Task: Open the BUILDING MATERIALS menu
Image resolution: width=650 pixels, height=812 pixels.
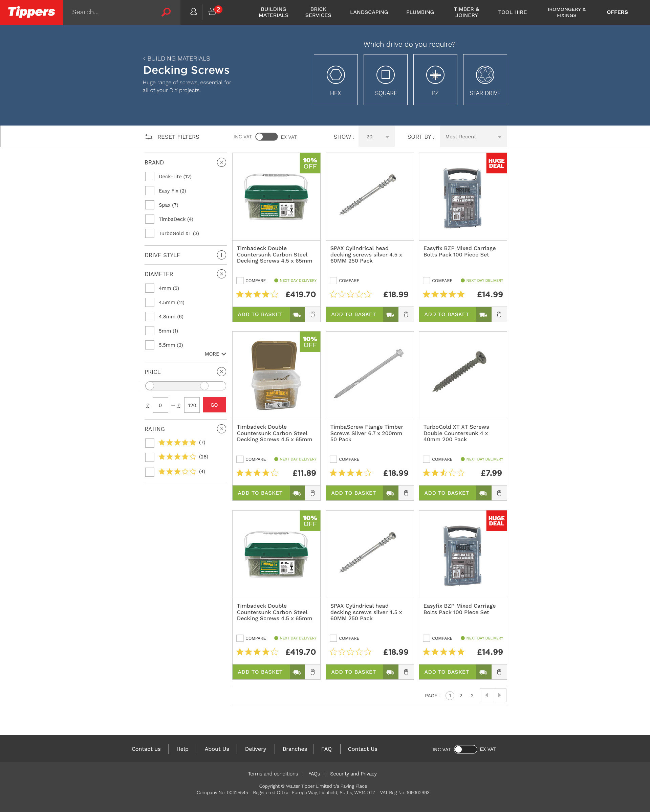Action: click(274, 12)
